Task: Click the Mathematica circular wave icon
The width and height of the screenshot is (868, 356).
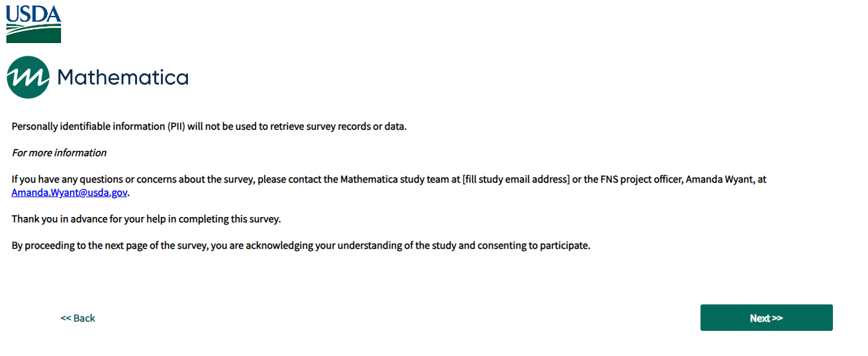Action: tap(28, 77)
